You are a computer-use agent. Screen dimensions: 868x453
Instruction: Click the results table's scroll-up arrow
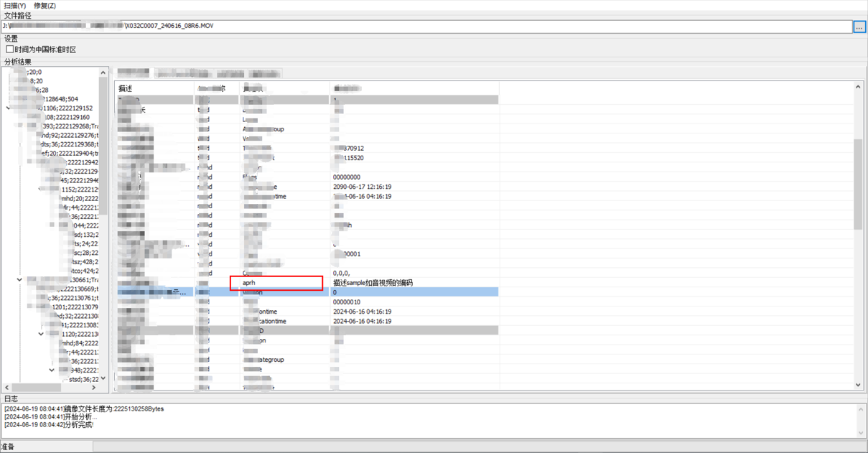(x=858, y=87)
